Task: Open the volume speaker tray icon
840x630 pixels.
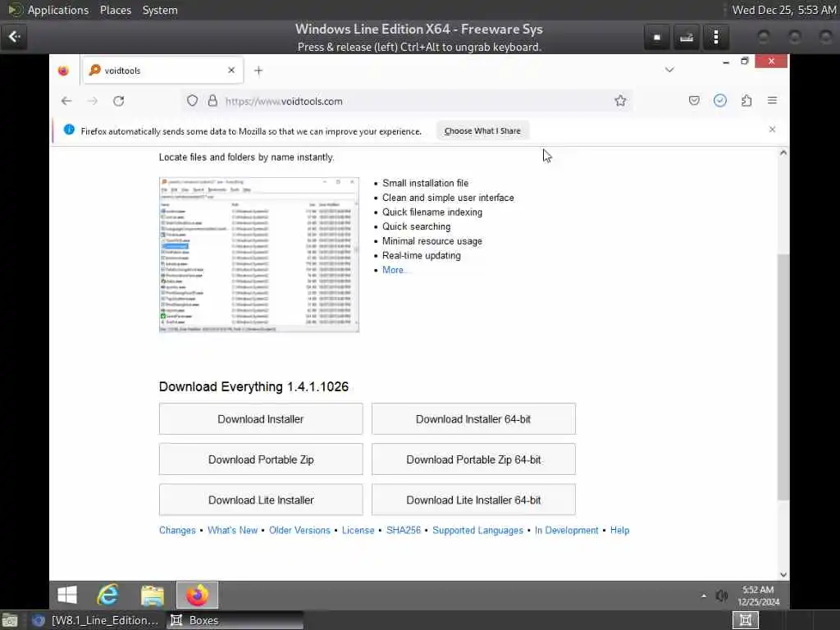Action: (722, 596)
